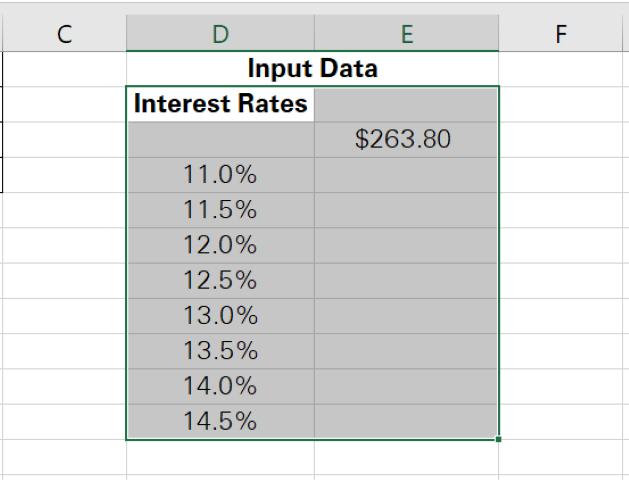Pick the 13.5% interest rate cell

(x=220, y=351)
